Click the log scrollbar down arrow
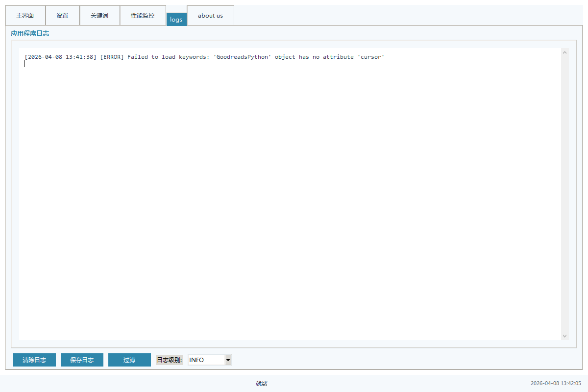This screenshot has width=588, height=392. 565,336
